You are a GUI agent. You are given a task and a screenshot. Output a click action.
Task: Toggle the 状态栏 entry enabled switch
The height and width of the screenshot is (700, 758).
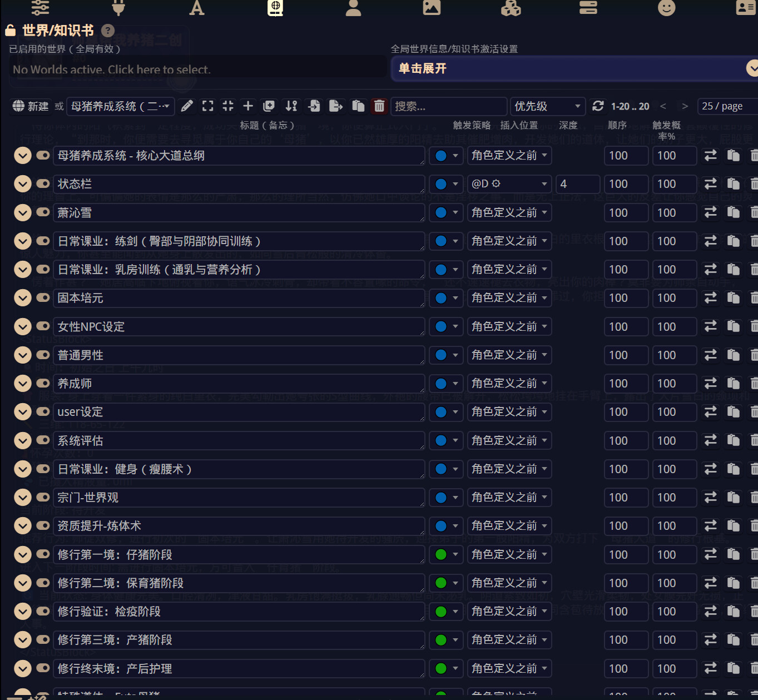pyautogui.click(x=43, y=183)
